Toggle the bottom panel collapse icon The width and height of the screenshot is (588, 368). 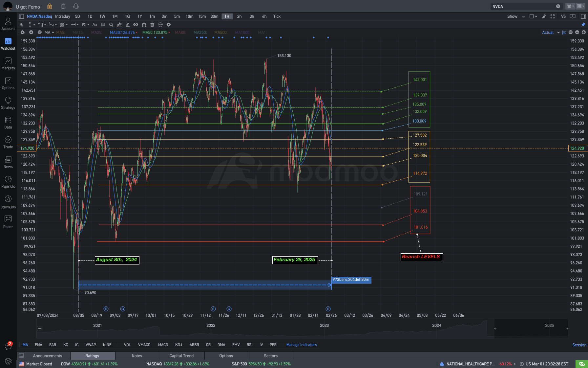coord(21,356)
